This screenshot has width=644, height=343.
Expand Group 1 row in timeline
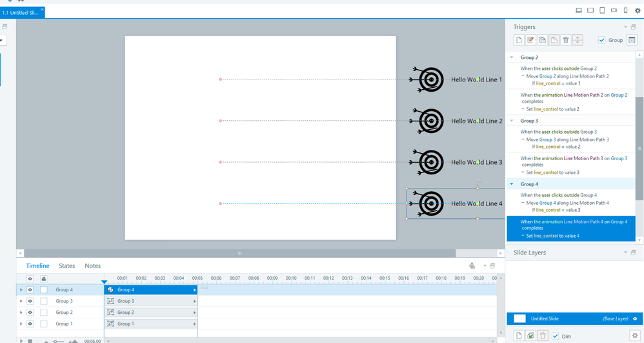point(21,324)
